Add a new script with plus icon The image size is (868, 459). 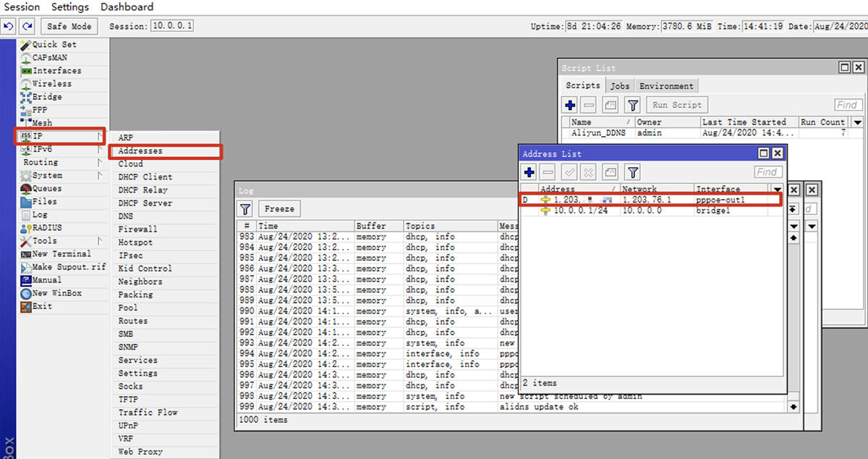tap(570, 105)
